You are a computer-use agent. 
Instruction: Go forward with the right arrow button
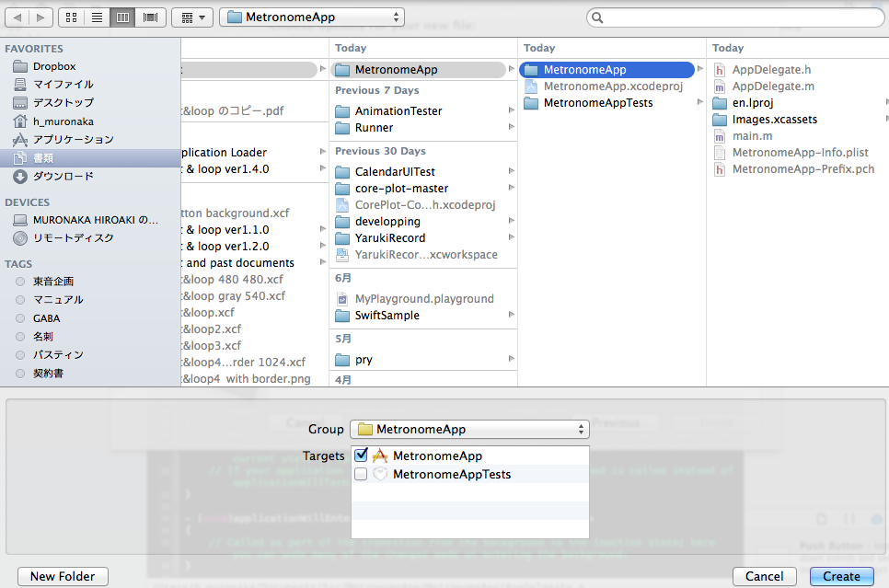point(40,17)
